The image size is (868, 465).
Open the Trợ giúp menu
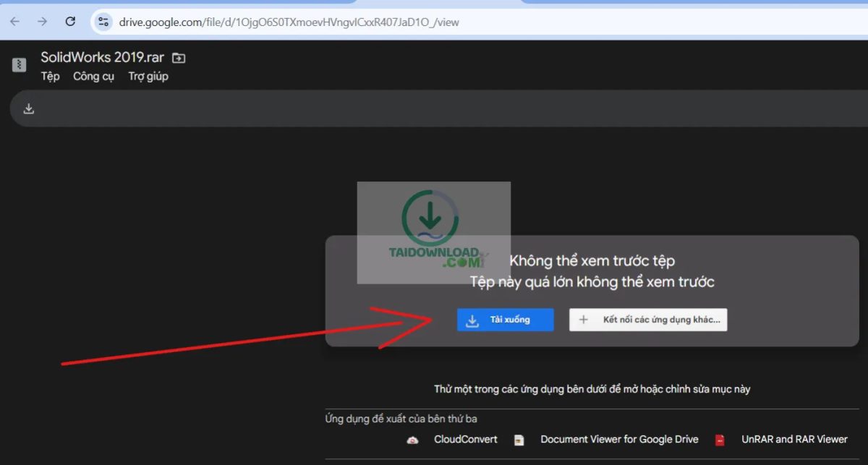148,77
